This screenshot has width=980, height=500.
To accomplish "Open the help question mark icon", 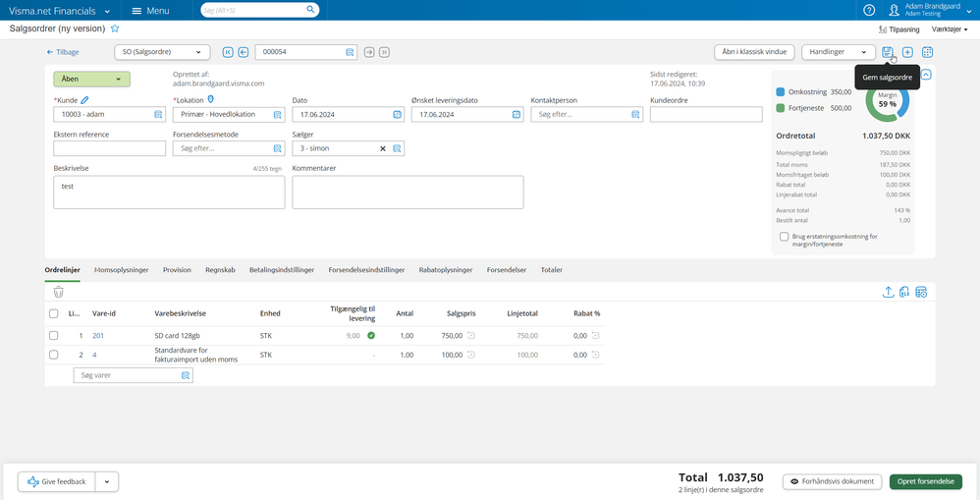I will [x=869, y=10].
